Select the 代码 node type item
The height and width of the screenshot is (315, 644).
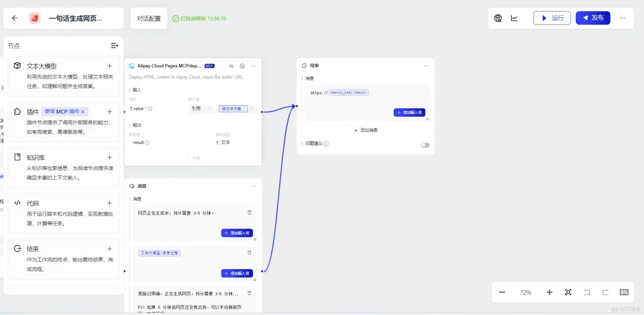(64, 213)
